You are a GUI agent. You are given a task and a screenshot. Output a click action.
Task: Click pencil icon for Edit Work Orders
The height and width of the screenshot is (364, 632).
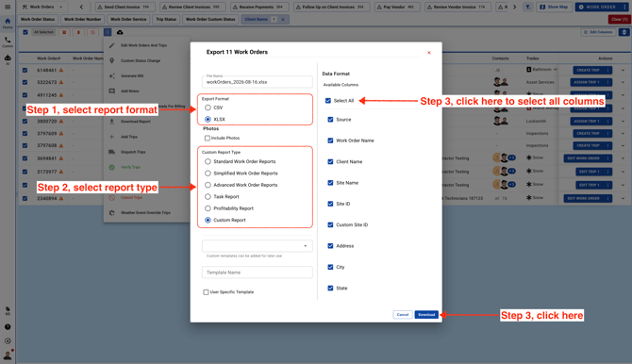point(111,45)
